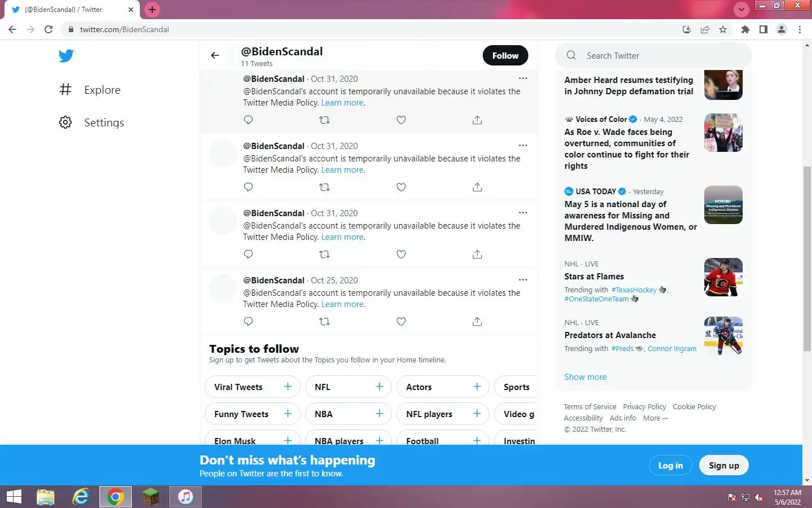812x508 pixels.
Task: Add the Funny Tweets topic
Action: [288, 414]
